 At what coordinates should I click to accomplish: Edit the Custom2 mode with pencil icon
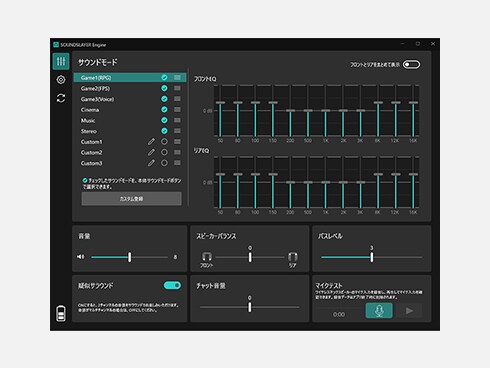pyautogui.click(x=151, y=152)
